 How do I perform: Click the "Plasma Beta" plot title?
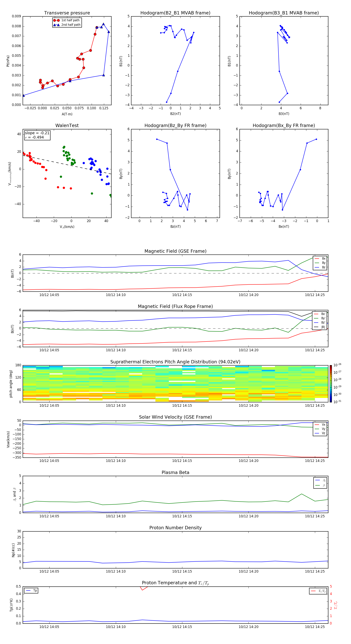[x=175, y=473]
